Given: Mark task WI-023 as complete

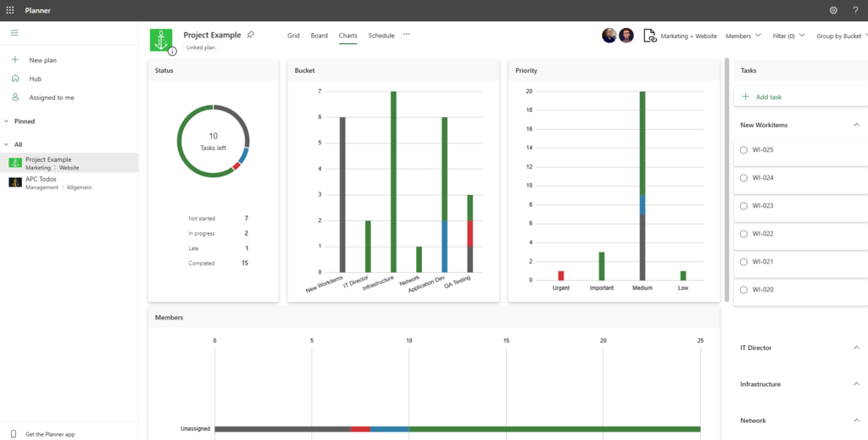Looking at the screenshot, I should tap(743, 206).
